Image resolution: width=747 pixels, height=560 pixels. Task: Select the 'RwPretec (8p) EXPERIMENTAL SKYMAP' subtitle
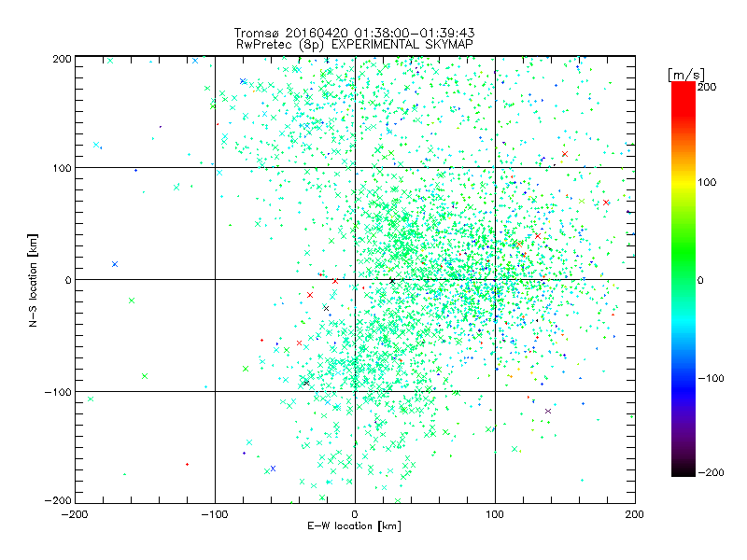[355, 45]
